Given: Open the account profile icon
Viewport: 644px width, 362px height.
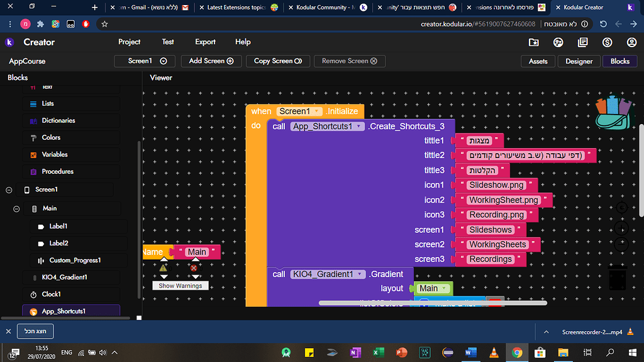Looking at the screenshot, I should click(x=631, y=42).
